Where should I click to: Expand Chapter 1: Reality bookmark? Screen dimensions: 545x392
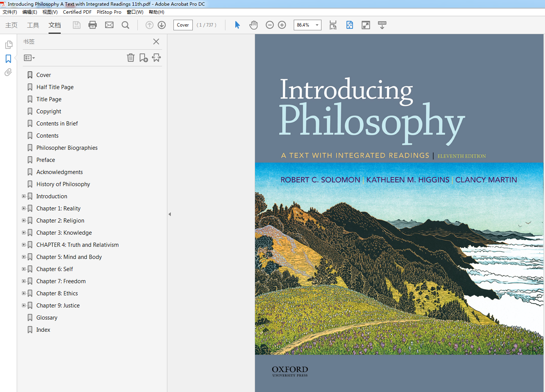[x=24, y=209]
